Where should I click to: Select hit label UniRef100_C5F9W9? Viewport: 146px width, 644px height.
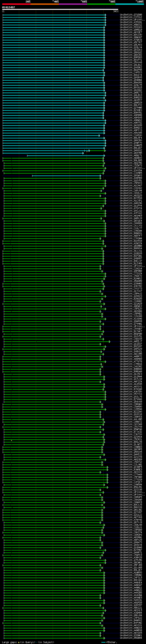[131, 477]
